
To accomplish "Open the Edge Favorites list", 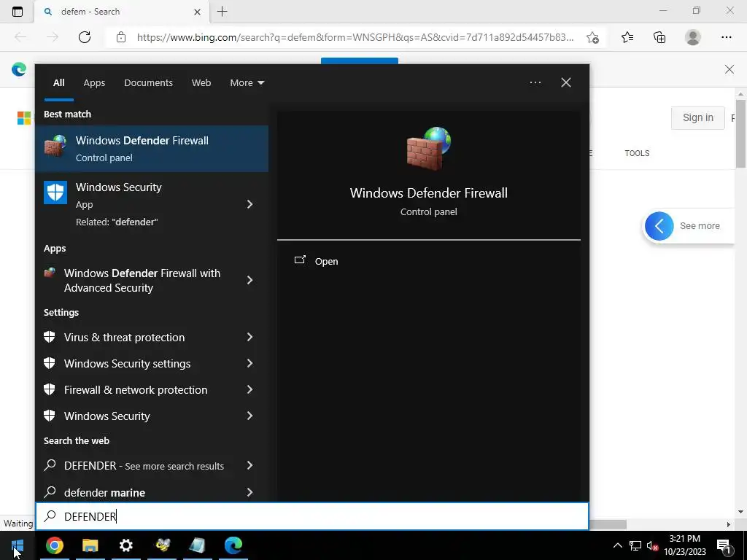I will (627, 37).
